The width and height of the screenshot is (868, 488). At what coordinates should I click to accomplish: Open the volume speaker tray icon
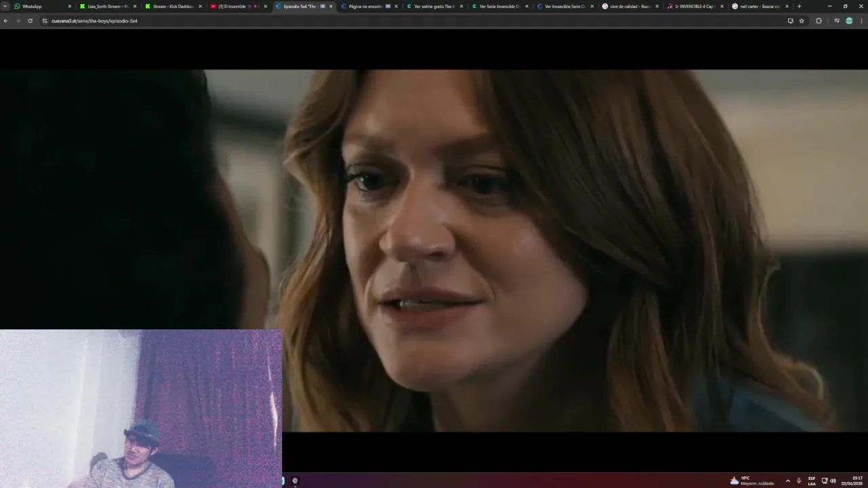(x=833, y=481)
